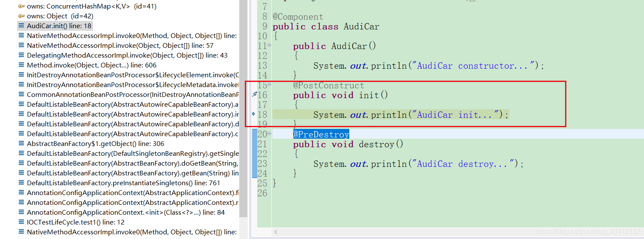This screenshot has height=239, width=644.
Task: Select AnnotationConfigApplicationContext frame ending in ".r"
Action: (133, 203)
